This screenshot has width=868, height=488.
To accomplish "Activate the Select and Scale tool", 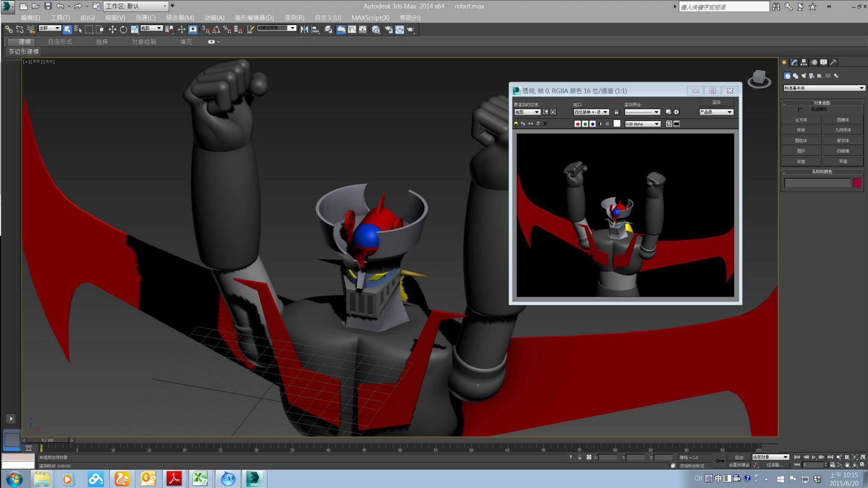I will click(x=134, y=29).
